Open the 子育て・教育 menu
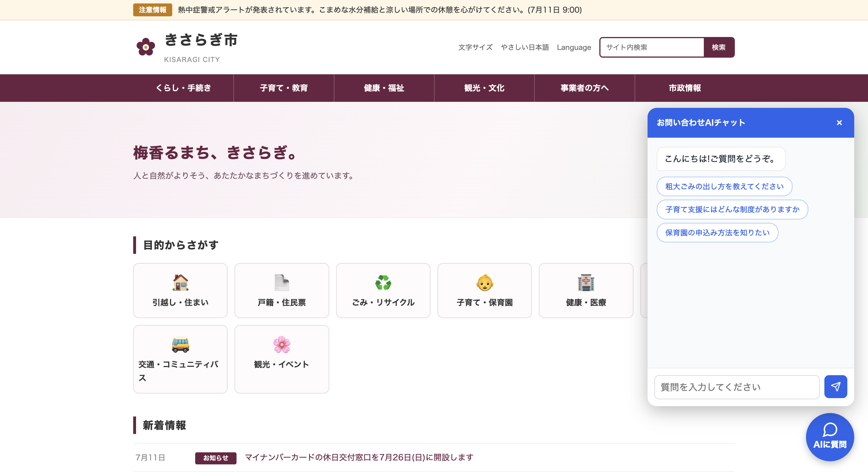Screen dimensions: 868x475 tap(284, 88)
